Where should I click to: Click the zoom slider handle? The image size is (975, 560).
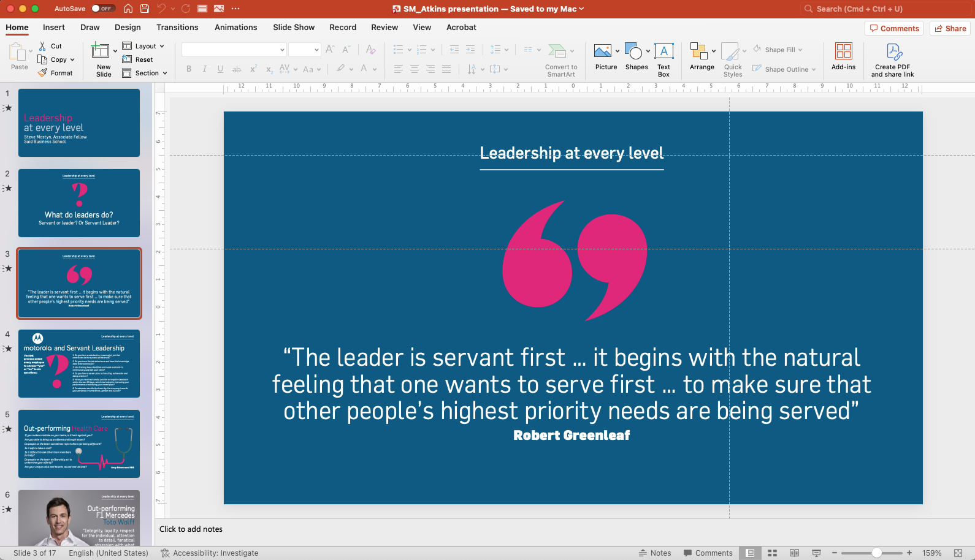[x=877, y=553]
